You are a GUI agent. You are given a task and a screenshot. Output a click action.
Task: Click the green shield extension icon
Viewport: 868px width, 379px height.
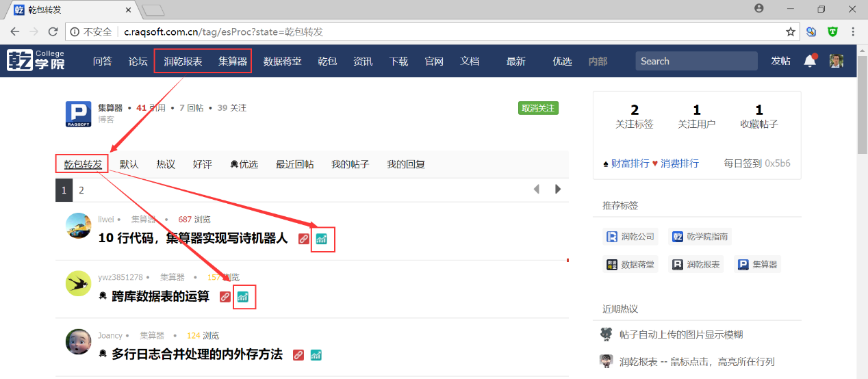(832, 31)
